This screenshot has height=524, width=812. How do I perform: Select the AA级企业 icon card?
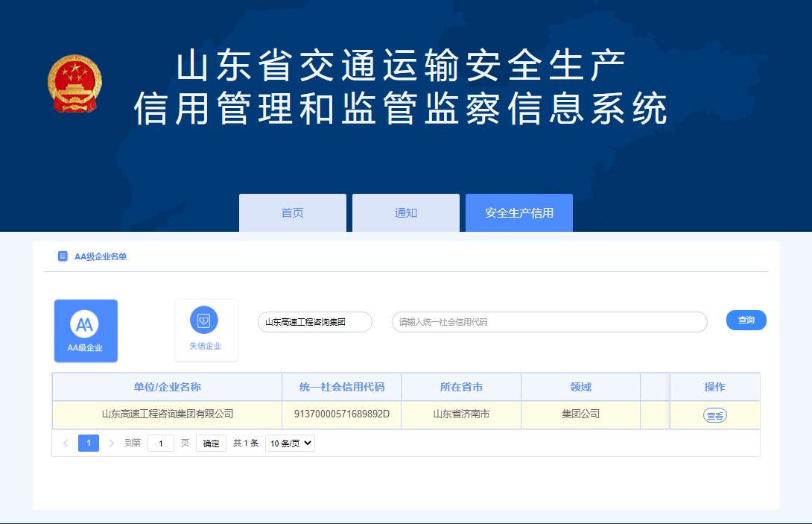pyautogui.click(x=86, y=330)
